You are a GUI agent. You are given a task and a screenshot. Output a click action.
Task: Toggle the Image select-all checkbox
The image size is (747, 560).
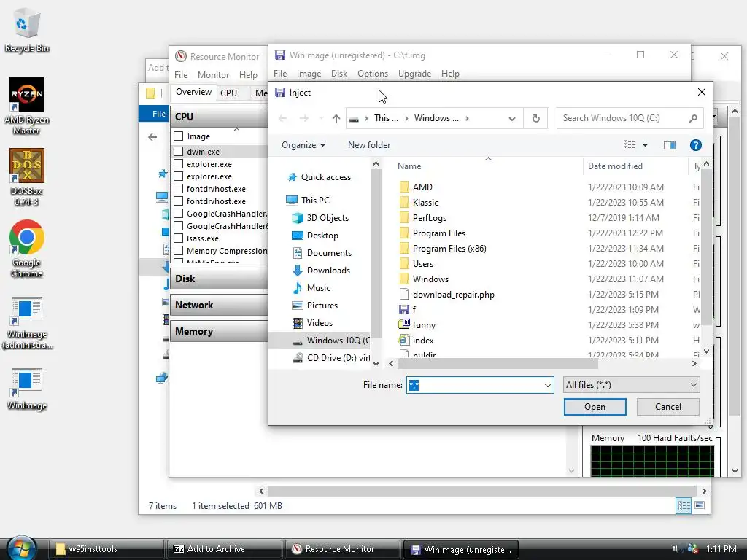pyautogui.click(x=178, y=136)
